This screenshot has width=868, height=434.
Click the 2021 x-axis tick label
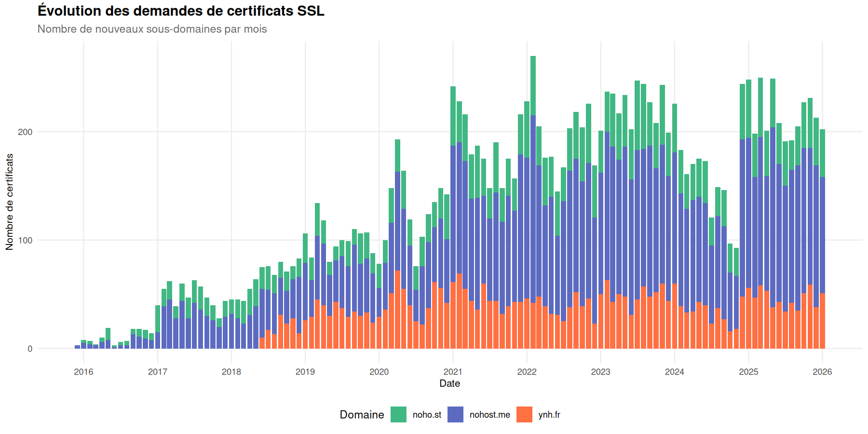[453, 372]
